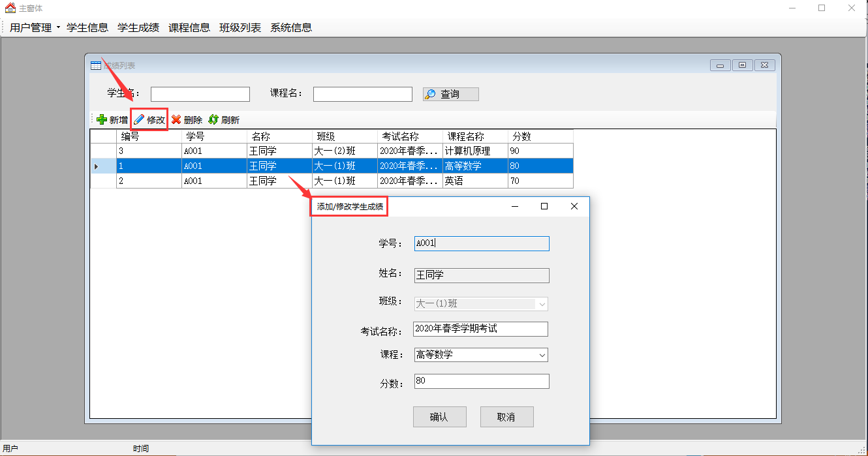Click the 修改 (edit) pencil button

(149, 120)
